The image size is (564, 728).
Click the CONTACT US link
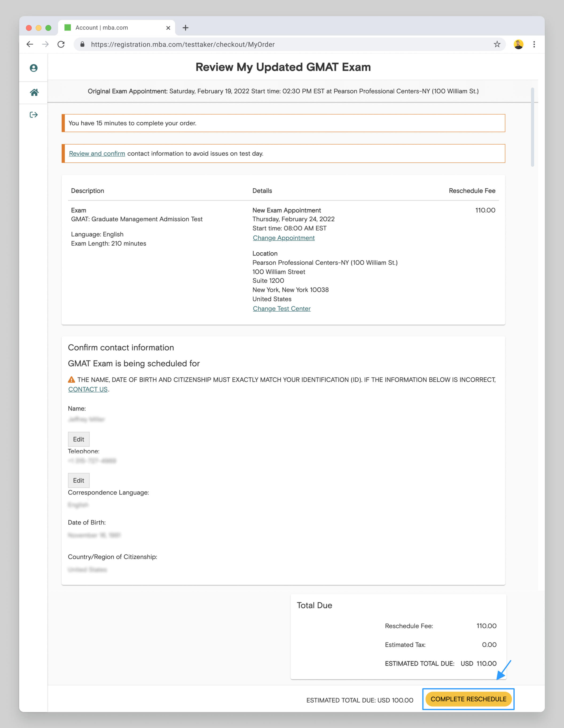(x=88, y=389)
